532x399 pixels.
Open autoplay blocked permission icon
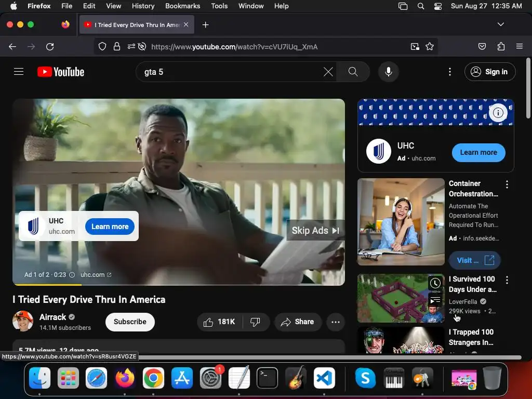142,46
